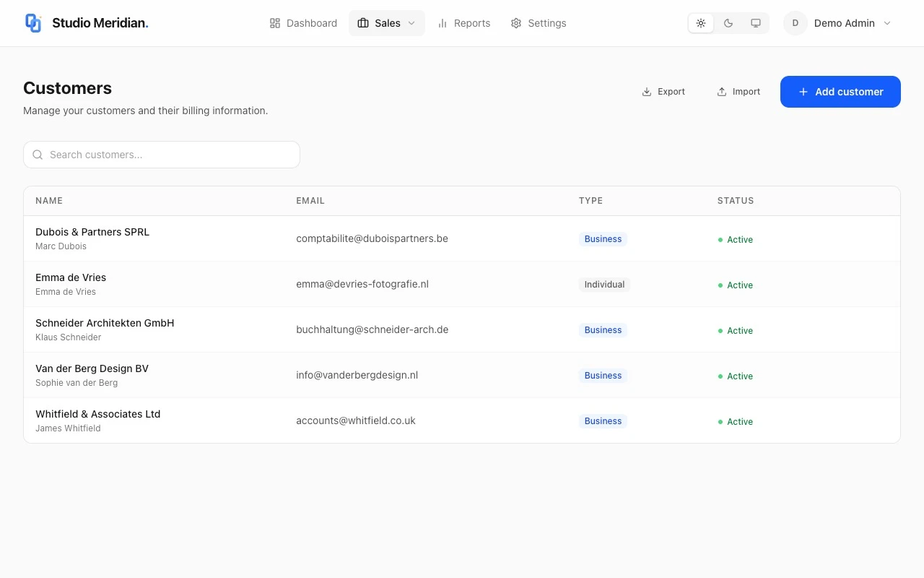Select system theme with monitor icon

click(x=756, y=23)
